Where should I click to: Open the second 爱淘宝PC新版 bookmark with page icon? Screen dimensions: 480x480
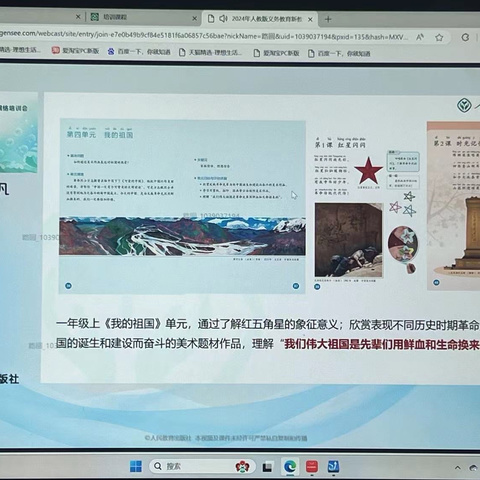tap(277, 53)
